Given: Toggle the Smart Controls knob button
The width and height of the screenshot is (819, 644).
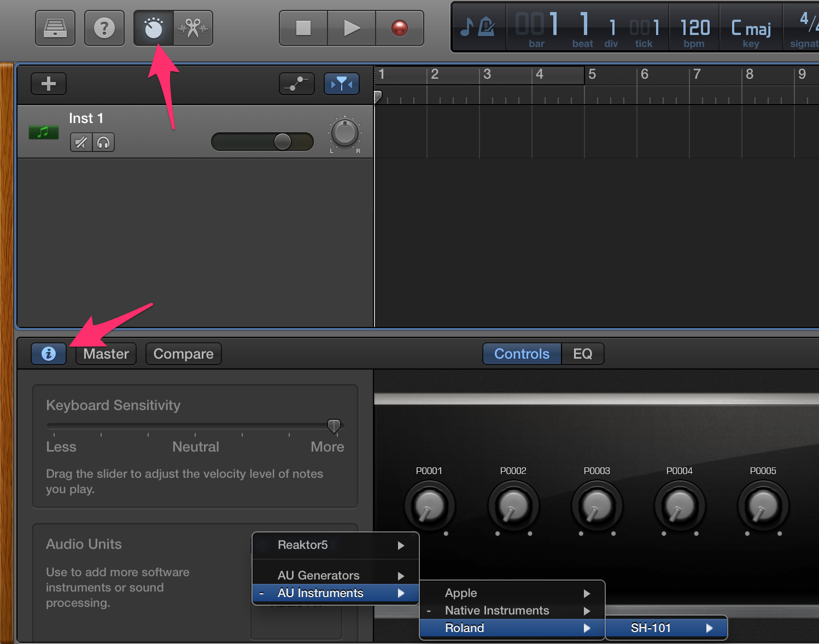Looking at the screenshot, I should 154,28.
